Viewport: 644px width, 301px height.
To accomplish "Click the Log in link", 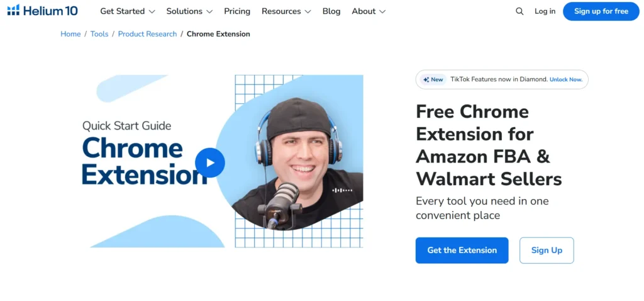I will coord(545,11).
